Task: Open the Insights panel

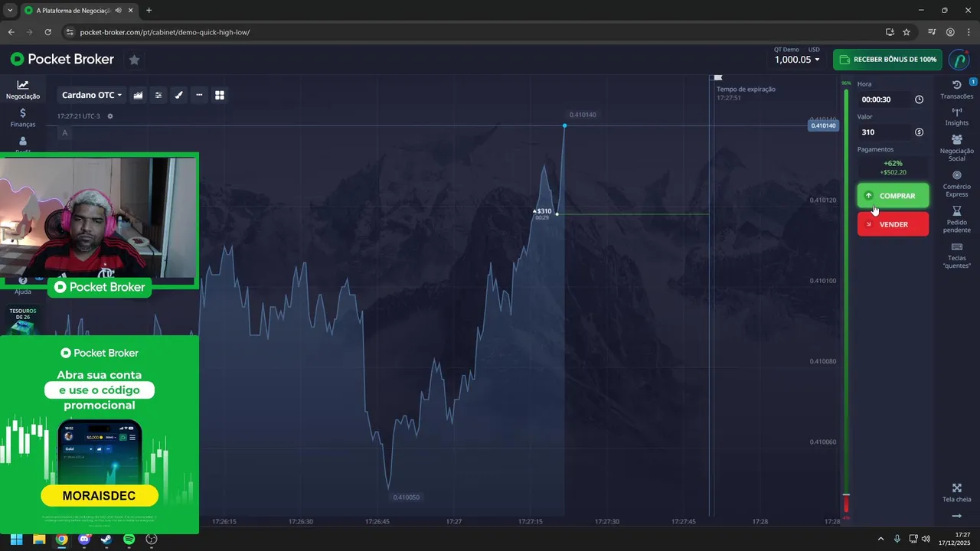Action: [x=957, y=117]
